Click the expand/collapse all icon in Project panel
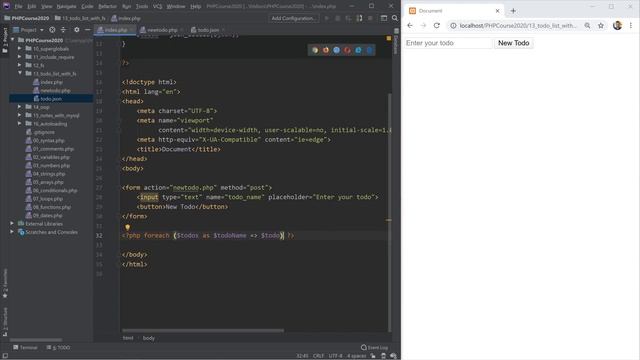 pos(63,30)
